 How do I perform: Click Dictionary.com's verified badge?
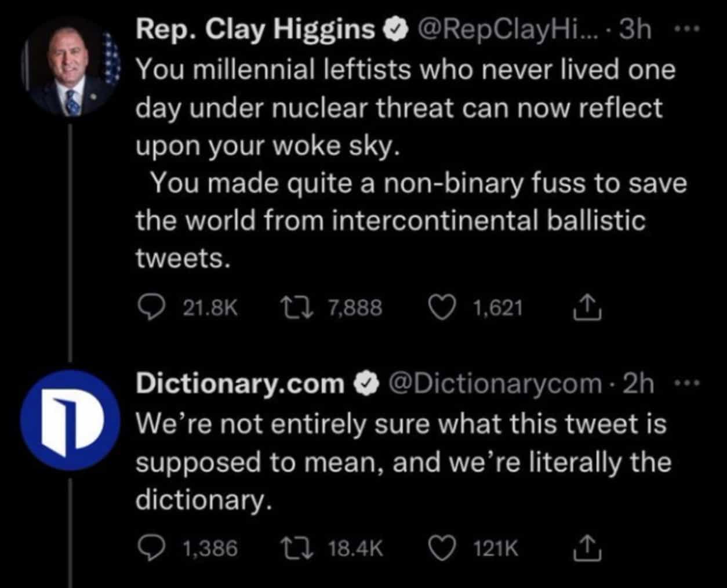click(x=365, y=384)
